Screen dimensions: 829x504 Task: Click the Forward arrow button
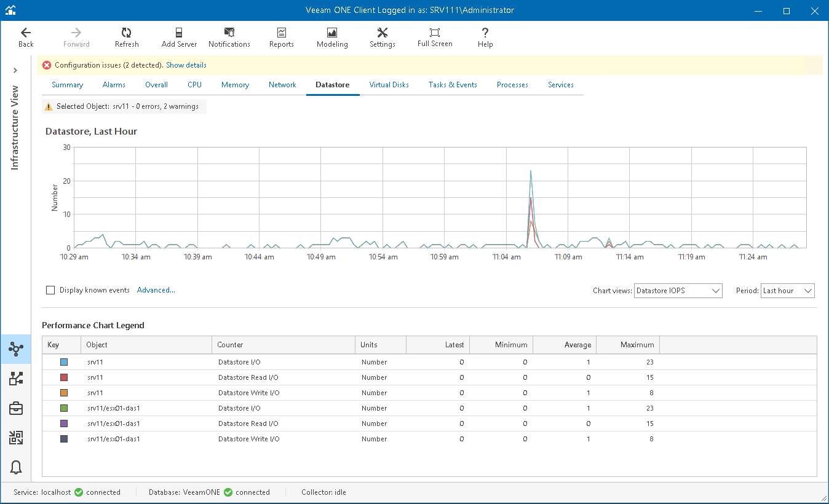76,37
